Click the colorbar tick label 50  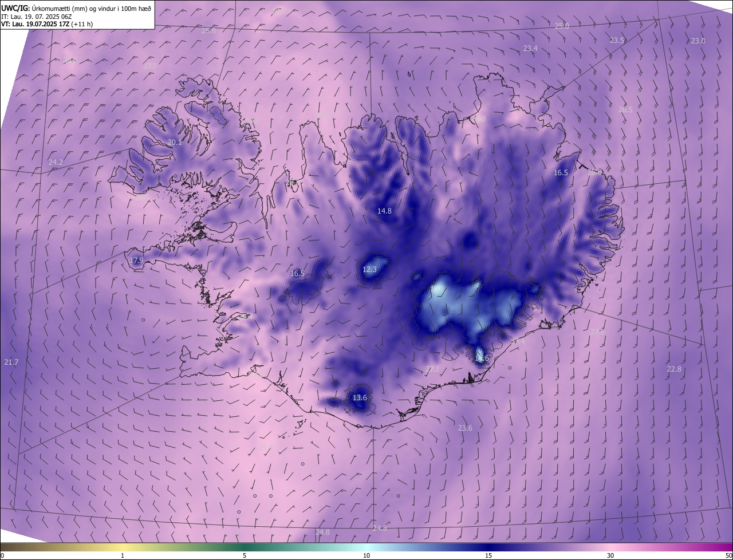[x=728, y=555]
